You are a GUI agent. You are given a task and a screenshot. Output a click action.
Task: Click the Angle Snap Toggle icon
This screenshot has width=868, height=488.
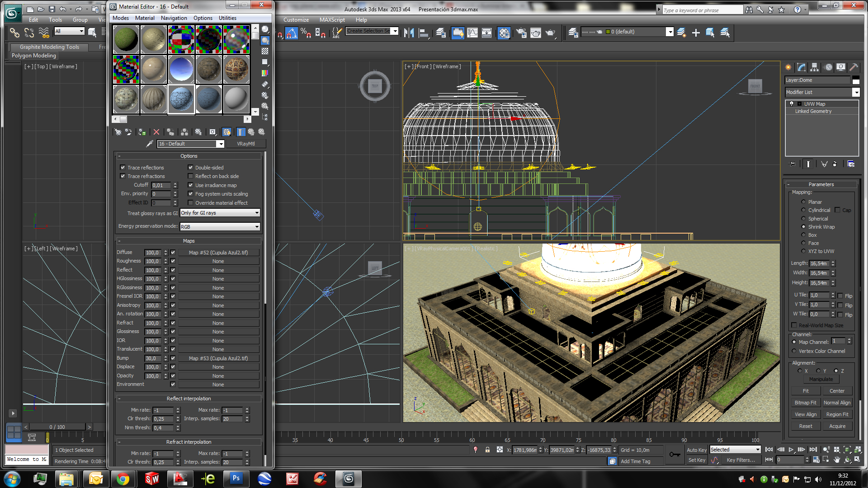[291, 33]
